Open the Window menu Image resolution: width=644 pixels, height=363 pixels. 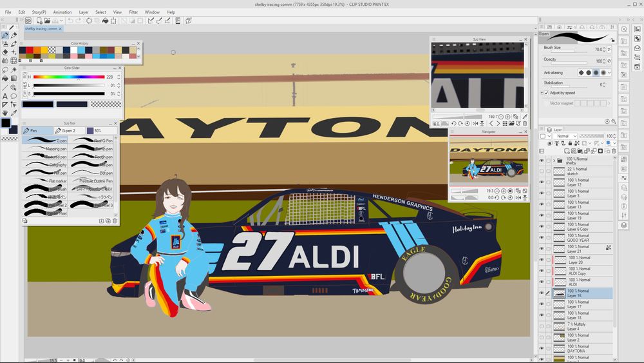click(x=152, y=12)
